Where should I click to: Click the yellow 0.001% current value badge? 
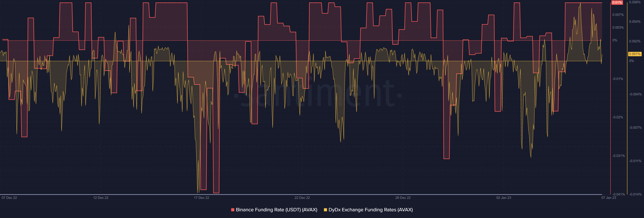(x=635, y=54)
